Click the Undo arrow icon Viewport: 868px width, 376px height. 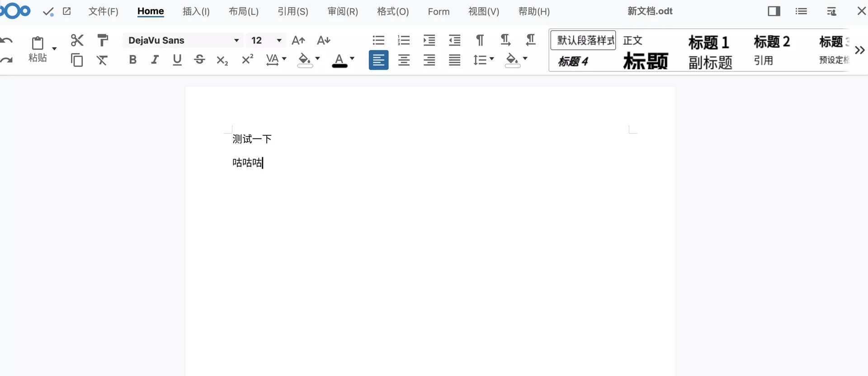coord(6,41)
